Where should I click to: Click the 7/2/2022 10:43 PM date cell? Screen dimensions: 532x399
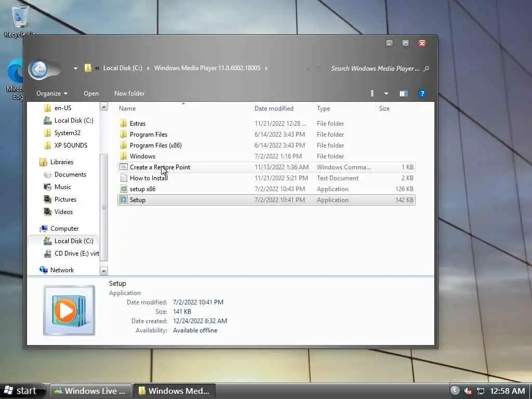click(x=280, y=189)
